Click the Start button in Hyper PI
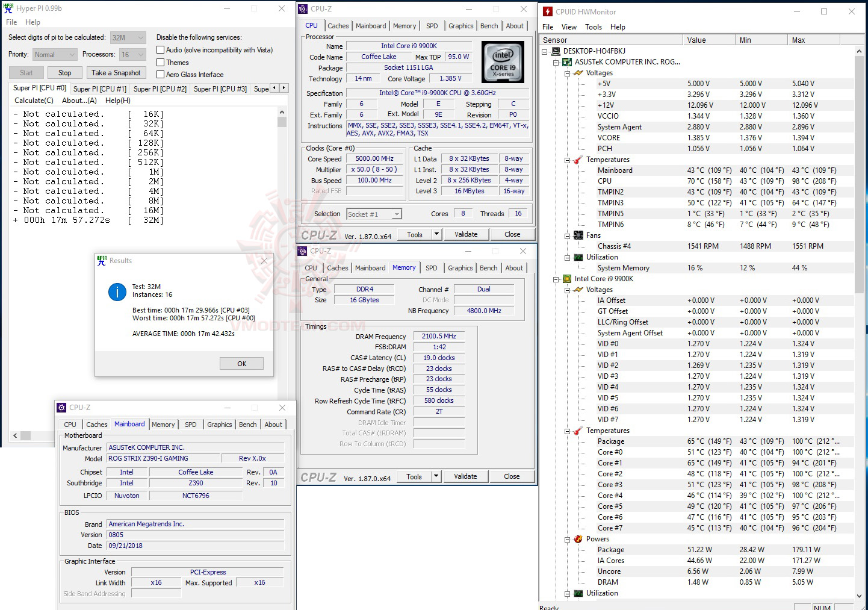 pos(26,73)
